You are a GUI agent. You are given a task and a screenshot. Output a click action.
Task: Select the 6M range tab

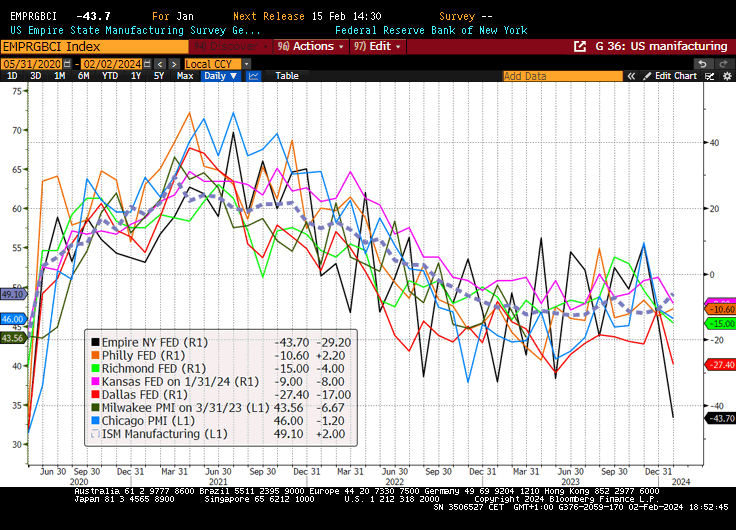(x=84, y=76)
